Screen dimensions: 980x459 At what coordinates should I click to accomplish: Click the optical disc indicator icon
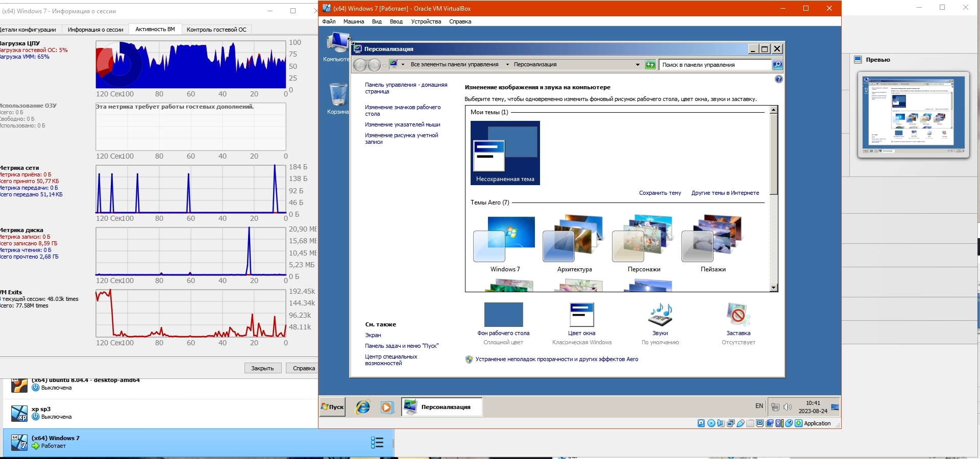tap(711, 423)
